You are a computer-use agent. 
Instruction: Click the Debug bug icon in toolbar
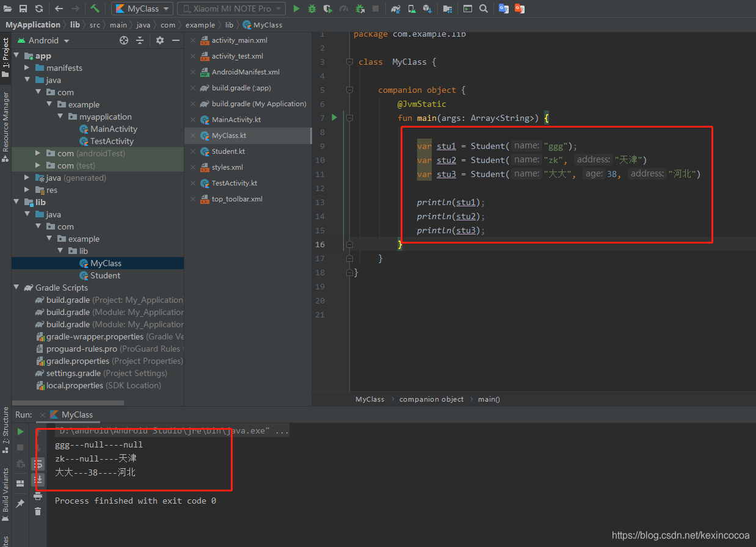pyautogui.click(x=312, y=9)
